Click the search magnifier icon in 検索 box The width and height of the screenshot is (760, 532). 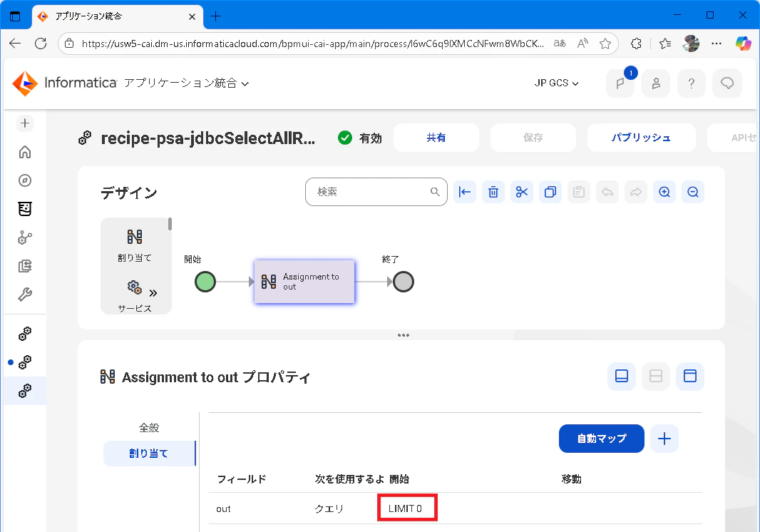pos(435,192)
